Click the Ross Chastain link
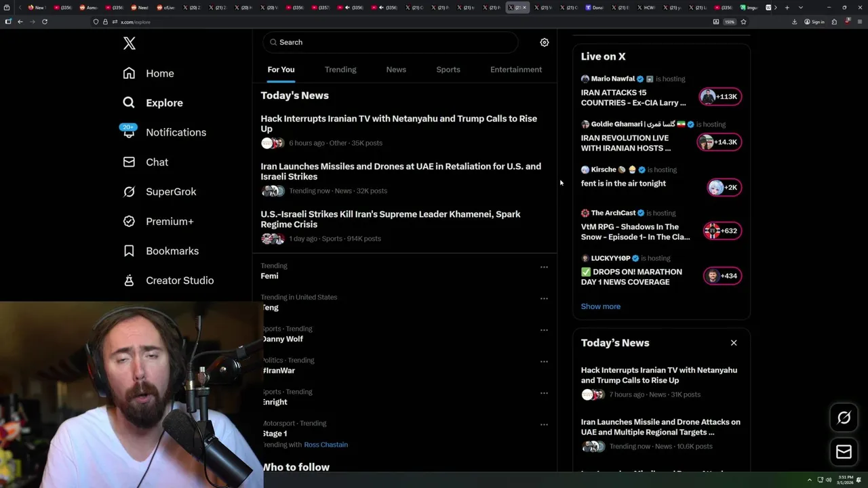This screenshot has height=488, width=868. tap(325, 445)
